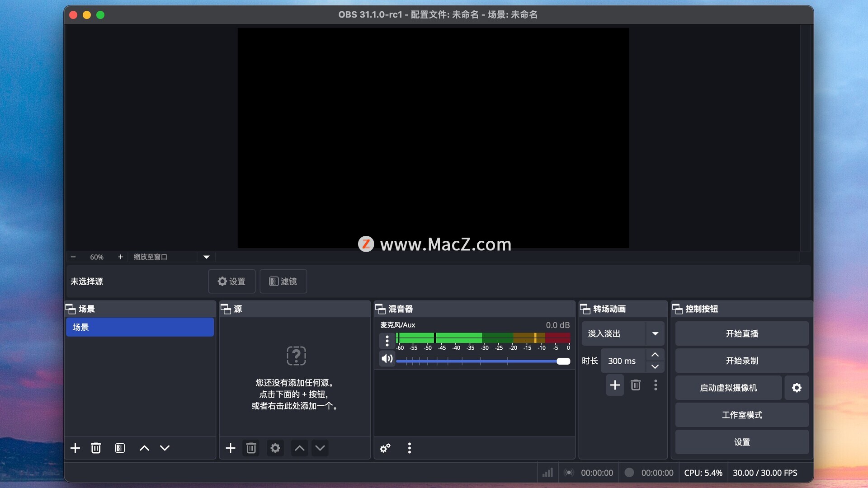The height and width of the screenshot is (488, 868).
Task: Click CPU: 5.4% in status bar
Action: tap(703, 473)
